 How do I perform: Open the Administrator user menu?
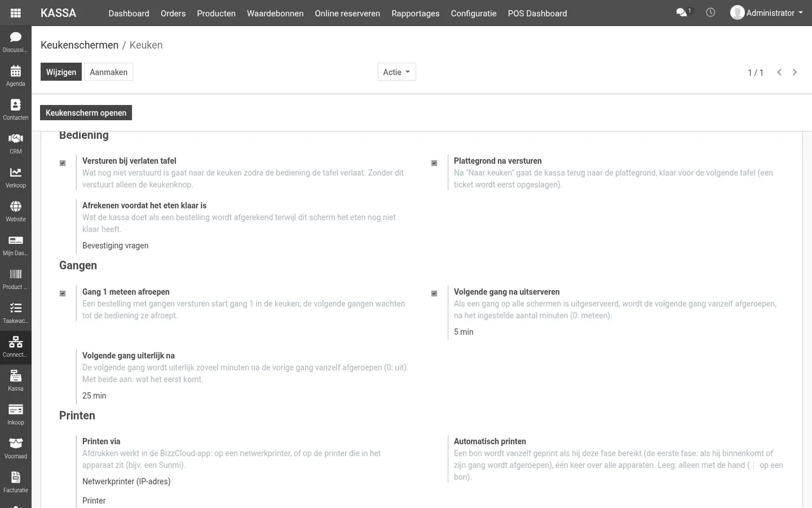coord(767,13)
